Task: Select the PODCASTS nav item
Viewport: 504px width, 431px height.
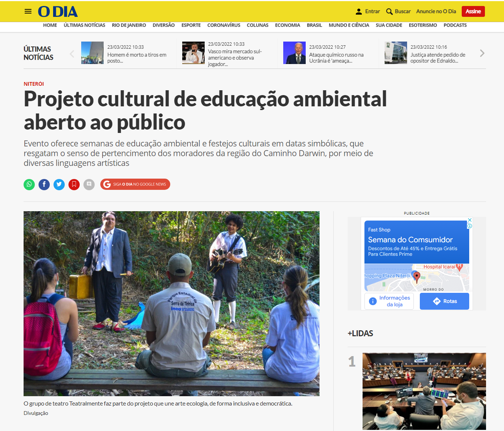Action: click(x=455, y=25)
